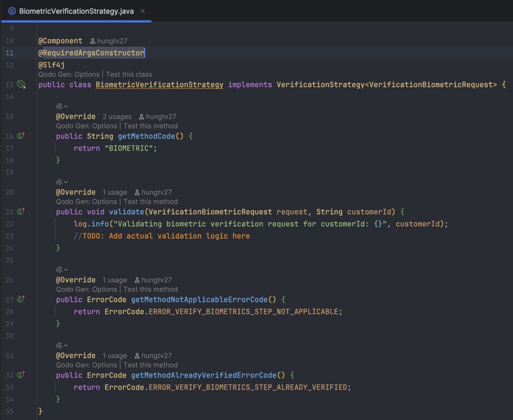Click the Java class icon on the file tab
513x420 pixels.
coord(12,11)
